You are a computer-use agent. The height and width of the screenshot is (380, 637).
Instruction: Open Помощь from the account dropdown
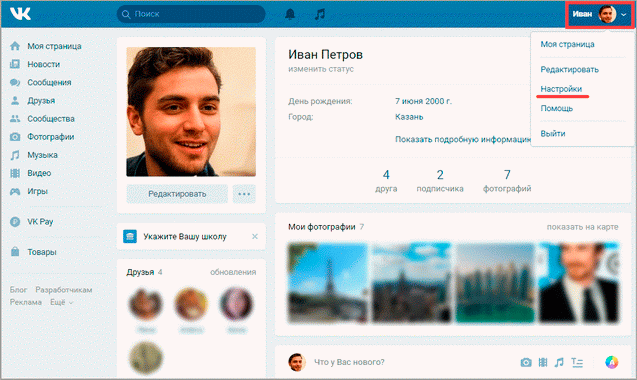(x=557, y=109)
